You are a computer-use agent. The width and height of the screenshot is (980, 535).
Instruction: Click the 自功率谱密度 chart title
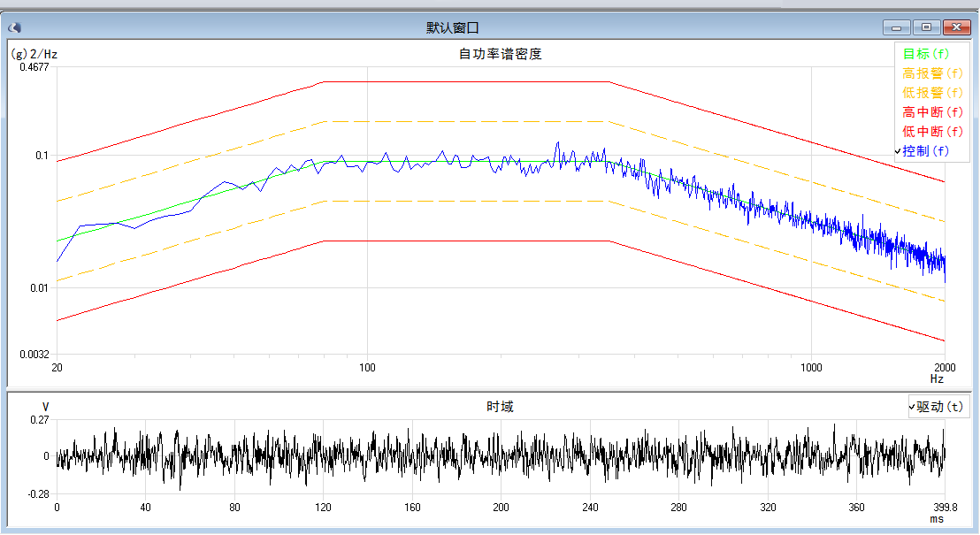coord(500,54)
